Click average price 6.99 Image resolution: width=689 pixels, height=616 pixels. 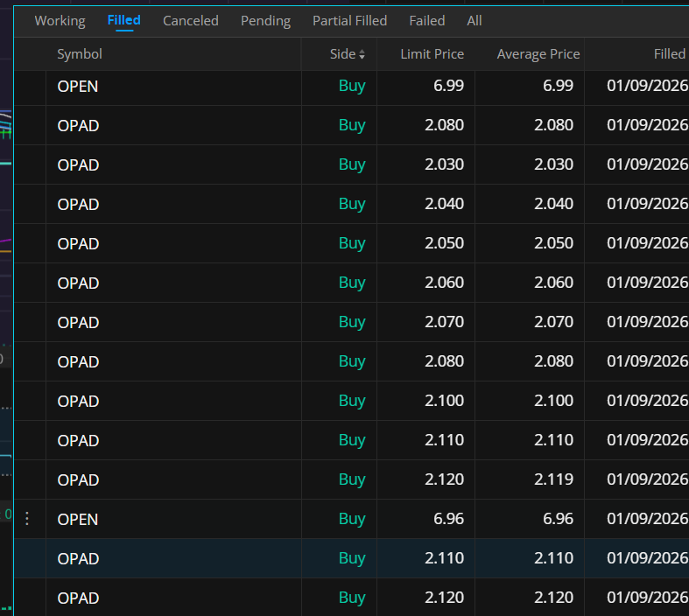558,86
